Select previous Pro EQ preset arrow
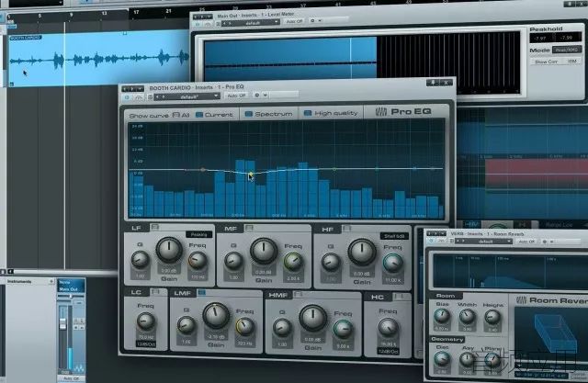Viewport: 588px width, 383px height. (158, 96)
